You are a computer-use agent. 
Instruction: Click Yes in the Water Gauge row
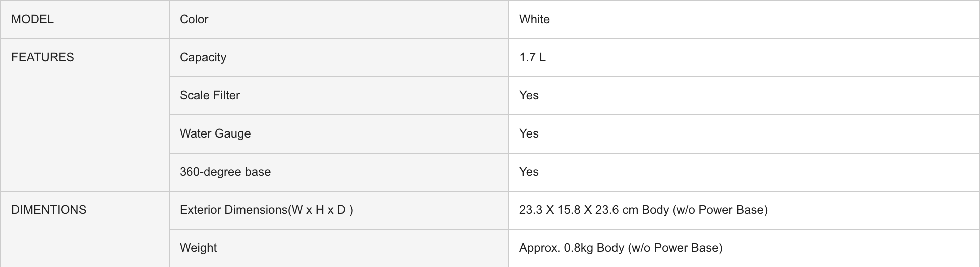point(529,133)
